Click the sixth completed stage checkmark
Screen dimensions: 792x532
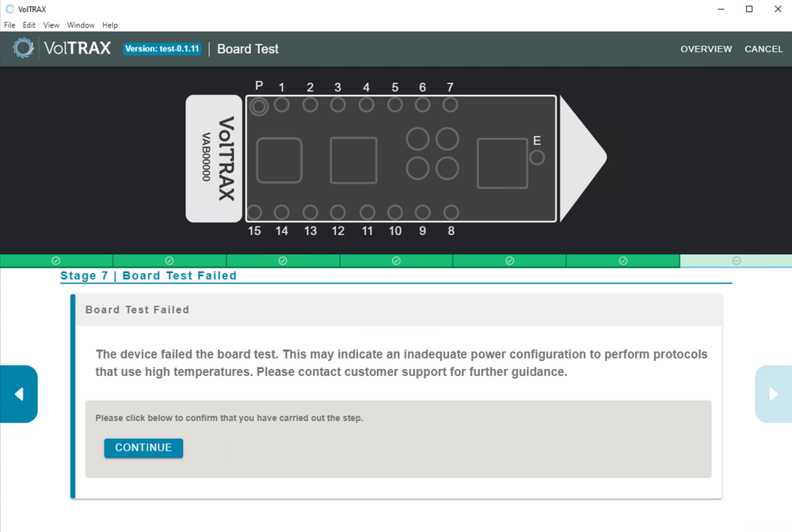623,260
